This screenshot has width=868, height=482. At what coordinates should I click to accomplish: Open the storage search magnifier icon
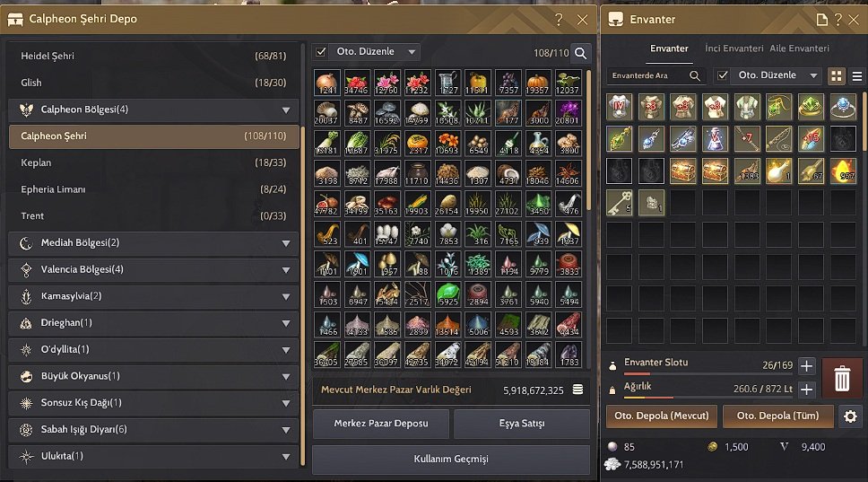[580, 53]
